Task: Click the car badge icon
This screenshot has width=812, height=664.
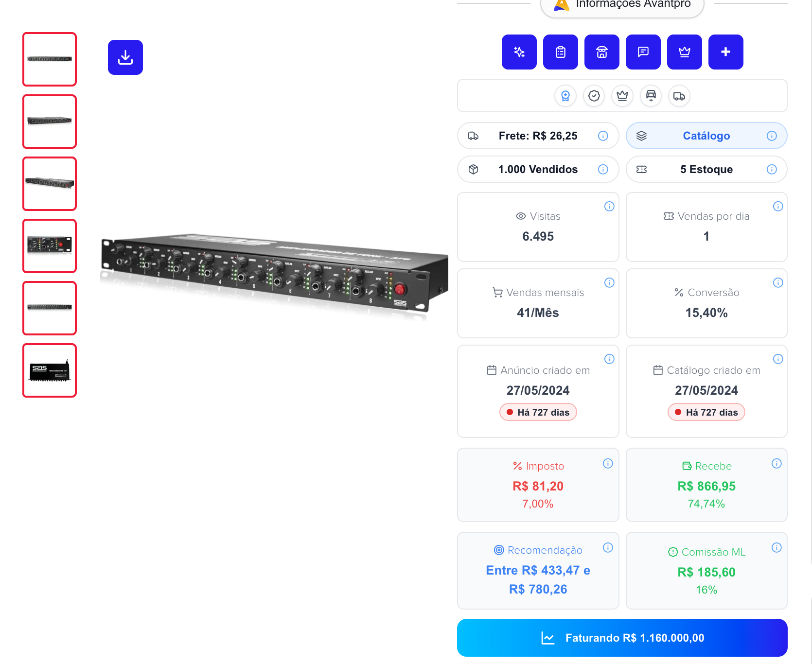Action: (651, 96)
